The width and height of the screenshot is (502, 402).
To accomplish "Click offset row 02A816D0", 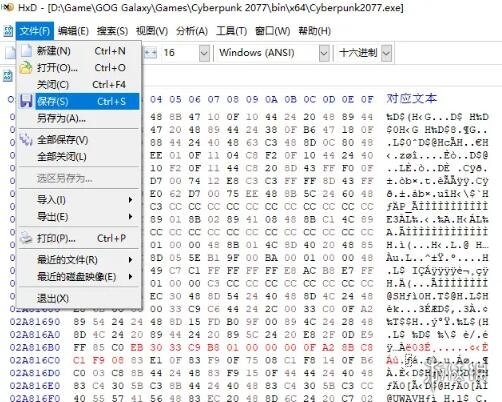I will (35, 373).
